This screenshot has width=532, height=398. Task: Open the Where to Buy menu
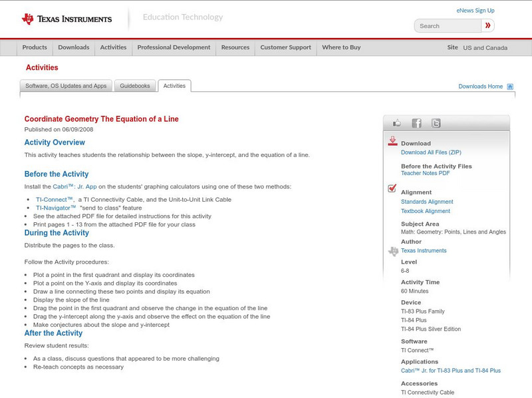click(341, 47)
